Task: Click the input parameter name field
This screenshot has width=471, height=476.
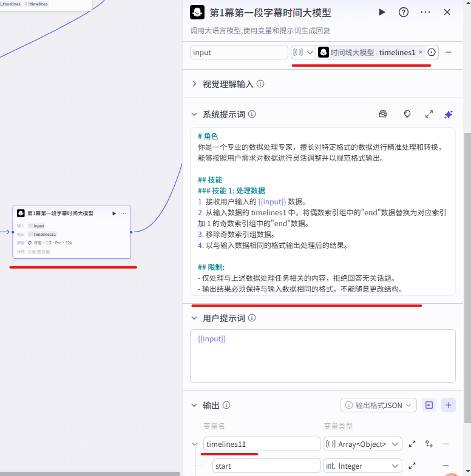Action: (x=239, y=52)
